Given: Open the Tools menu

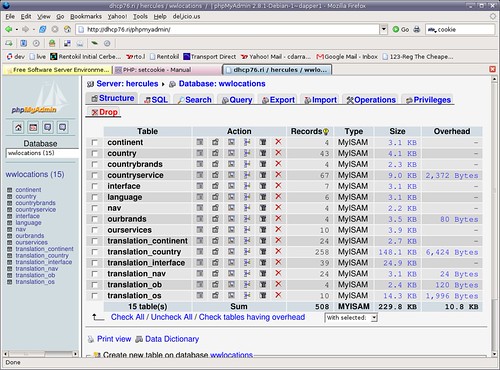Looking at the screenshot, I should click(x=140, y=16).
